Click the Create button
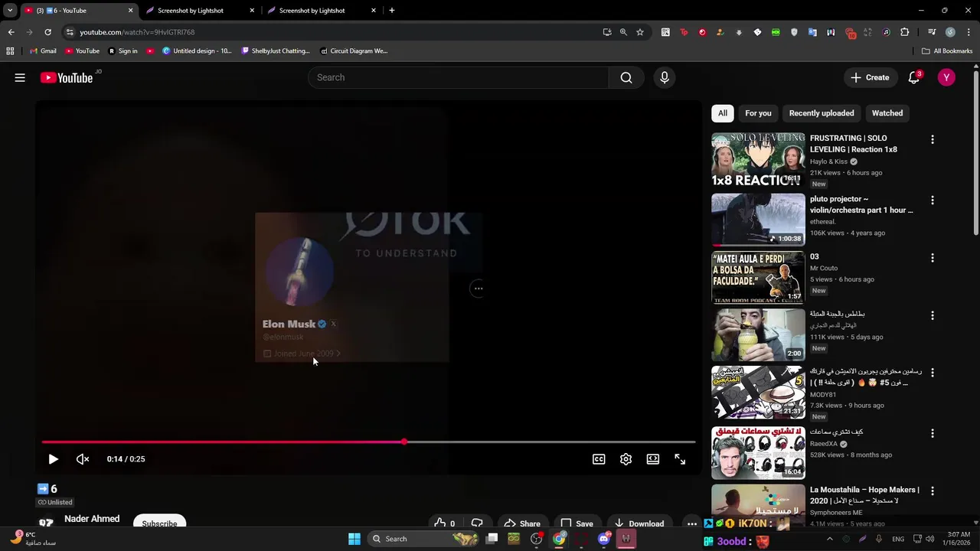Viewport: 980px width, 551px height. click(x=870, y=77)
